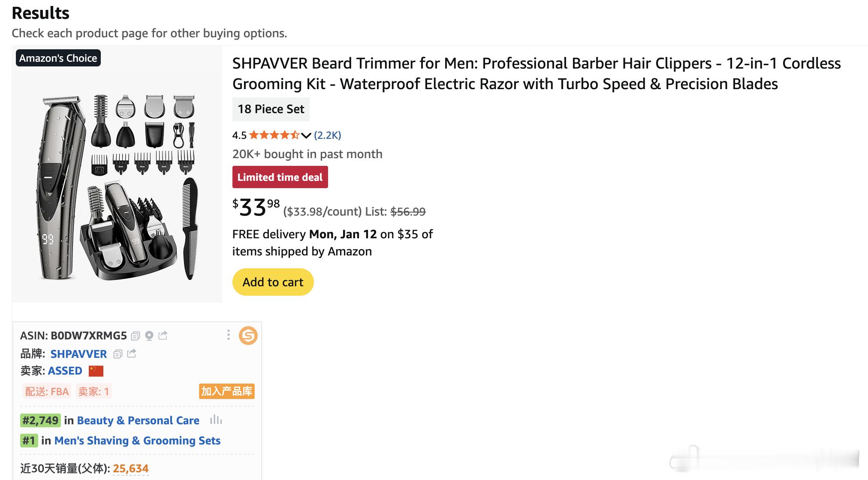Click the beard trimmer product image
The image size is (868, 480).
point(117,184)
